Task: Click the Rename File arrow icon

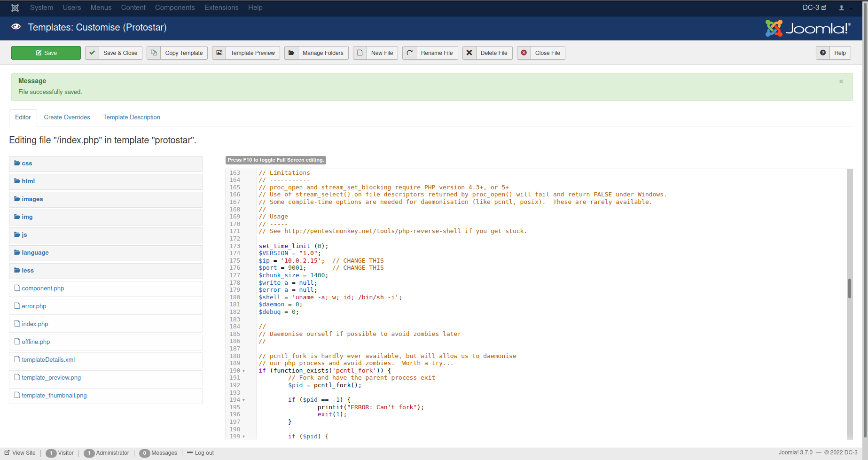Action: pyautogui.click(x=409, y=53)
